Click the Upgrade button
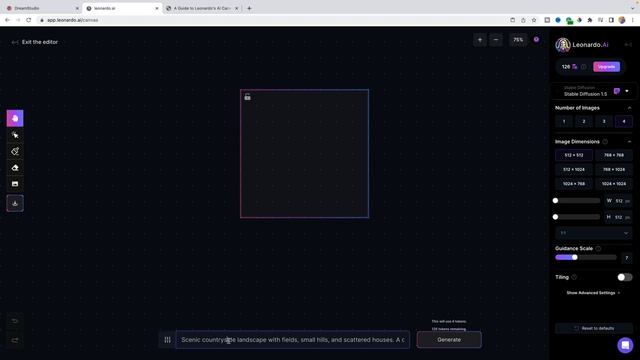Image resolution: width=640 pixels, height=360 pixels. click(x=607, y=67)
